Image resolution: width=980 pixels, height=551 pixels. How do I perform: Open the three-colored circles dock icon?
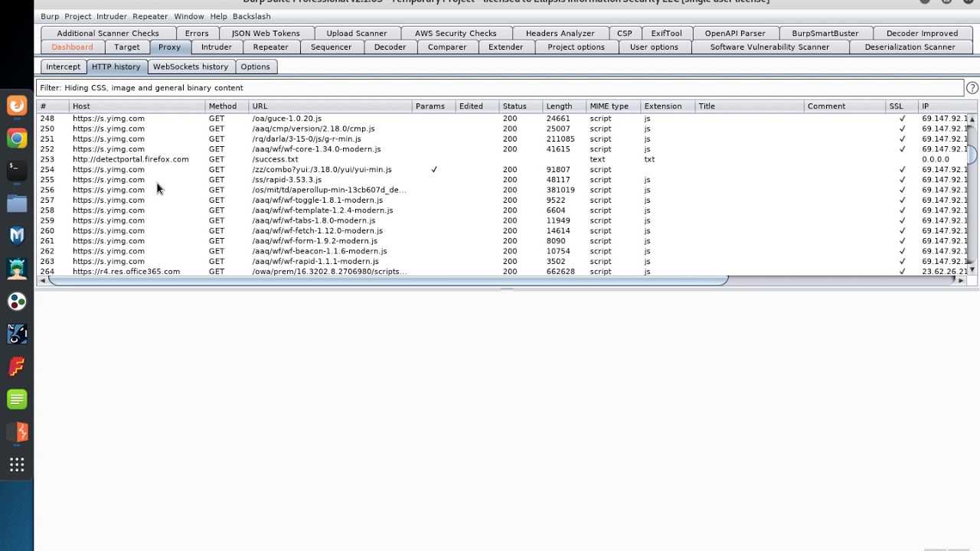17,302
